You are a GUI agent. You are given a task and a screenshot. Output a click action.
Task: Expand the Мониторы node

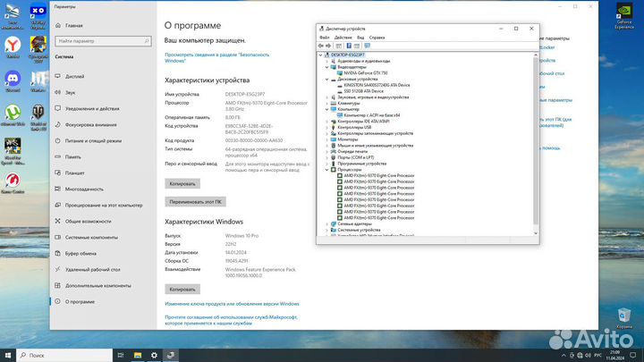pos(327,139)
